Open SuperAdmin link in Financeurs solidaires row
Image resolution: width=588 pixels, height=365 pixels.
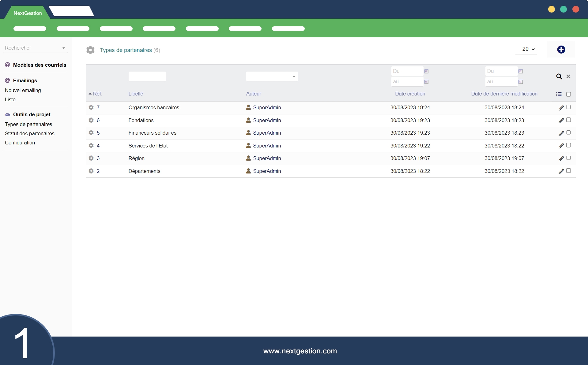point(267,133)
